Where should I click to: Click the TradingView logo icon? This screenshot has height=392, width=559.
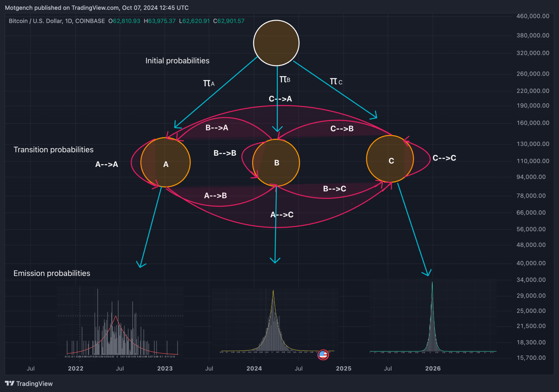click(10, 383)
